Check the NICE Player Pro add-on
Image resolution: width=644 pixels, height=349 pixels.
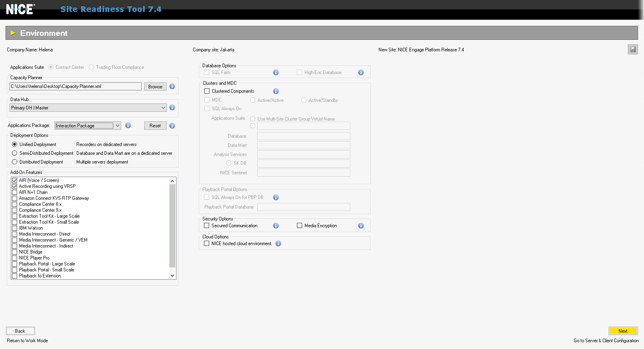pos(15,258)
